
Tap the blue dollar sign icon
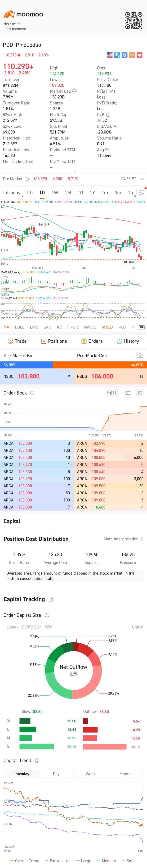125,55
